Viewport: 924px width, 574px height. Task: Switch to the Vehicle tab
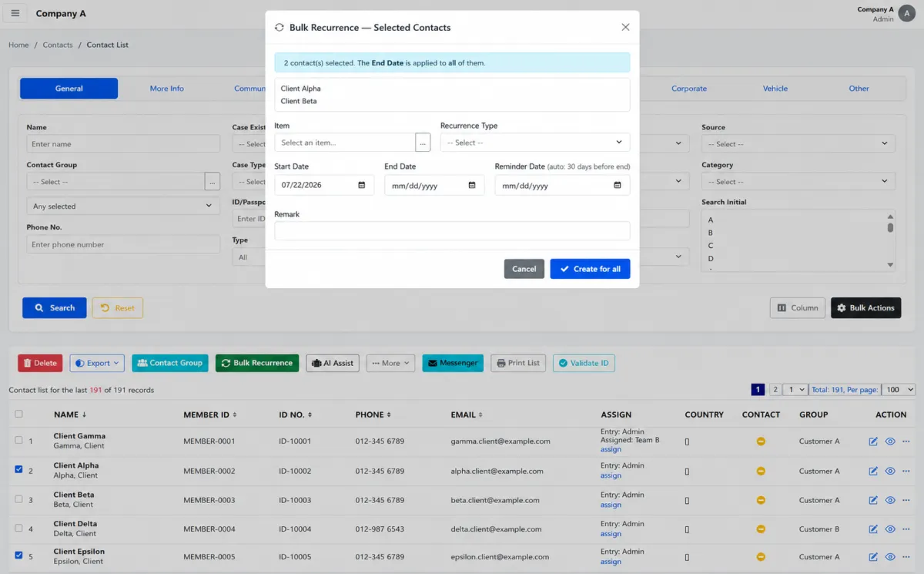(x=775, y=89)
